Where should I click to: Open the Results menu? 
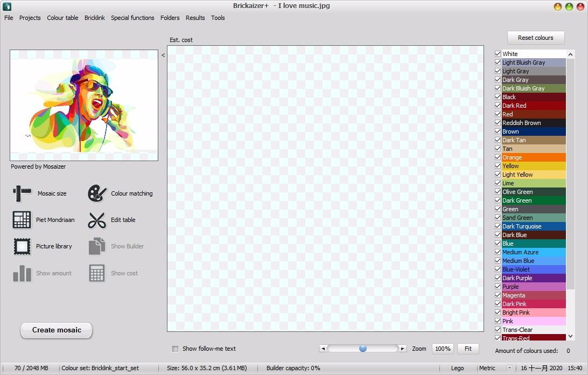click(x=195, y=18)
